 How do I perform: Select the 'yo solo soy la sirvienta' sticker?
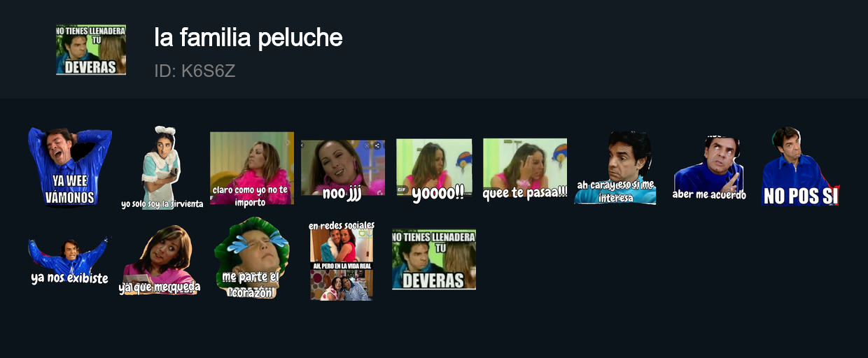click(x=162, y=168)
